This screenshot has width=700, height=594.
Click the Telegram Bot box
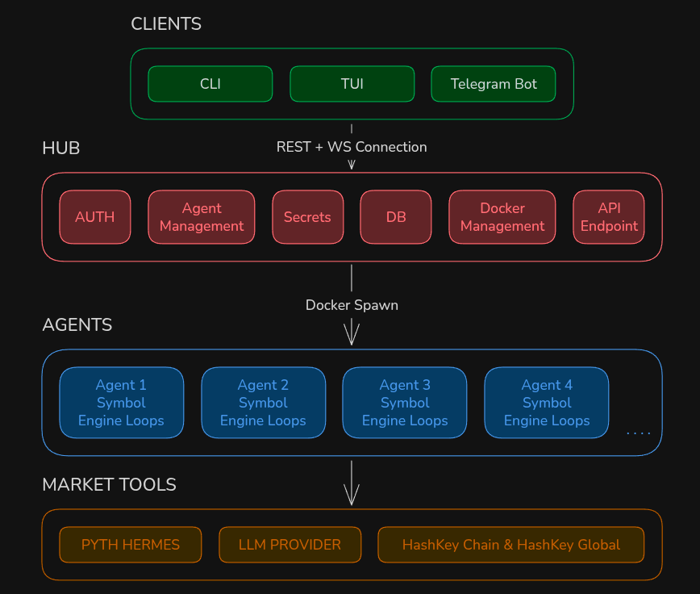point(494,84)
